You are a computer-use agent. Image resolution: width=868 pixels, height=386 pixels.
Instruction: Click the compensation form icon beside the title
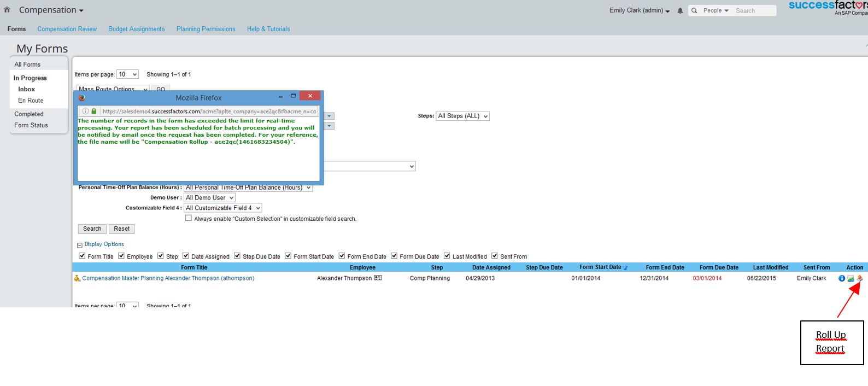pos(77,278)
